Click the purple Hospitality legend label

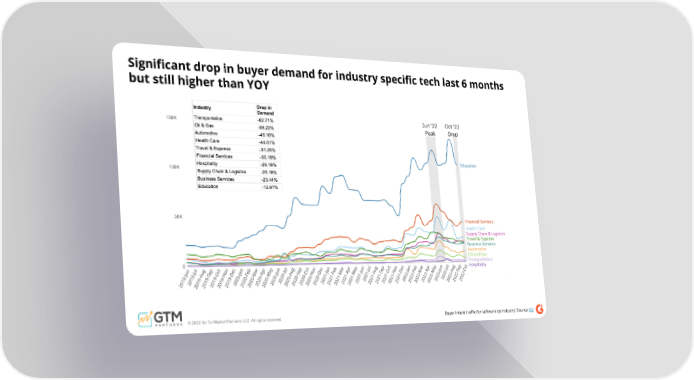(x=478, y=265)
